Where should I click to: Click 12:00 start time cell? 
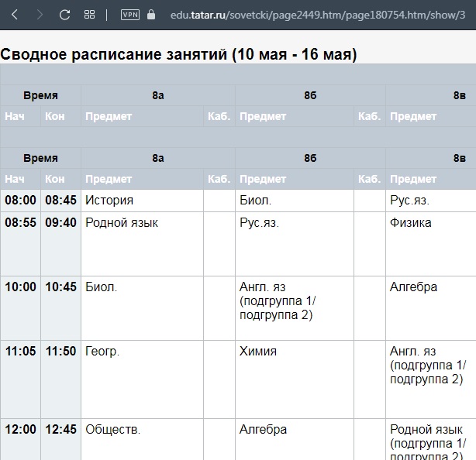[20, 439]
